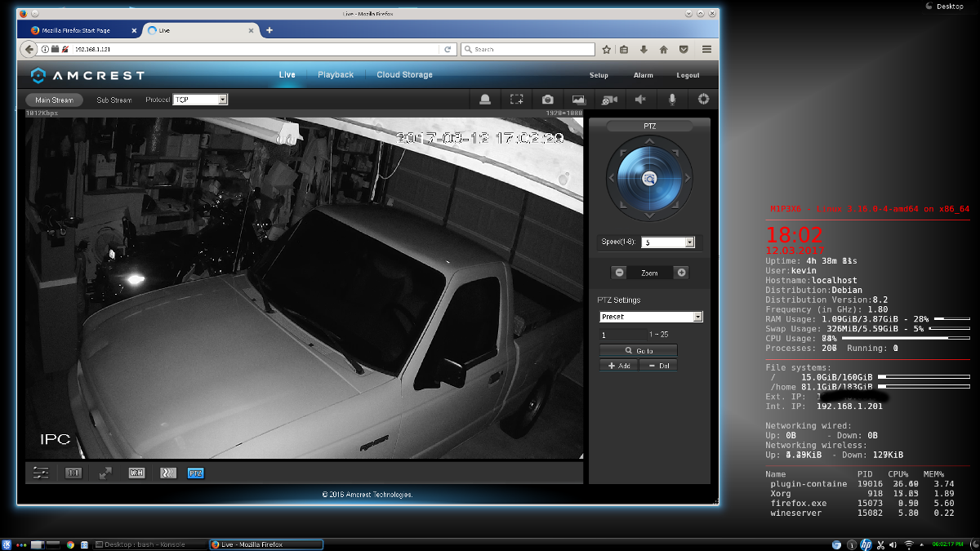Click the Add preset button
This screenshot has height=551, width=980.
point(618,366)
